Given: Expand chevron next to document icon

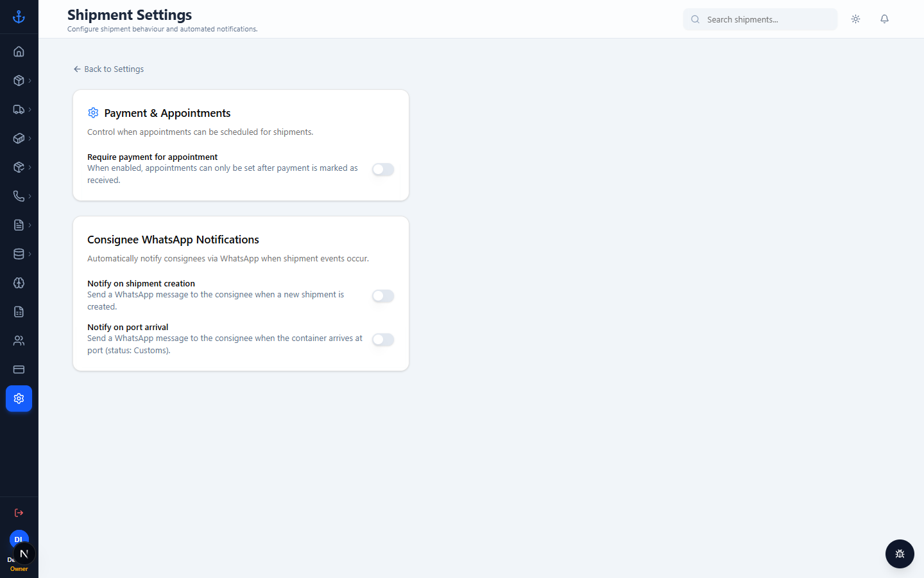Looking at the screenshot, I should click(30, 225).
